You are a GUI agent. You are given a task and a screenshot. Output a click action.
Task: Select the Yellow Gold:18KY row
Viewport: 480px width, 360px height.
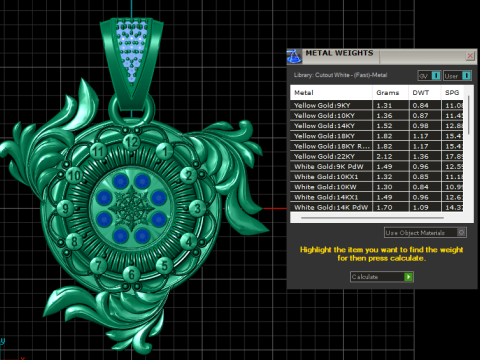[377, 136]
